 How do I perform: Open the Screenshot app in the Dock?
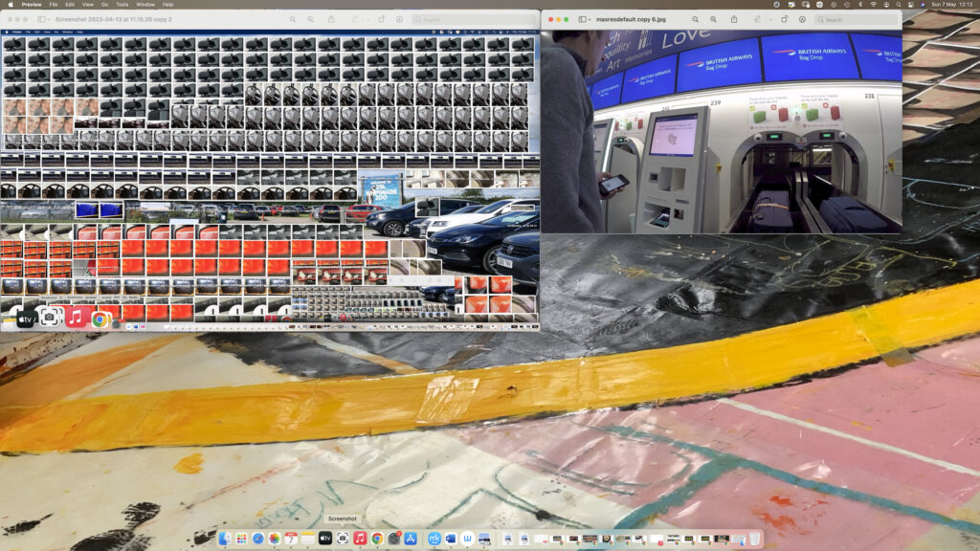pos(343,539)
